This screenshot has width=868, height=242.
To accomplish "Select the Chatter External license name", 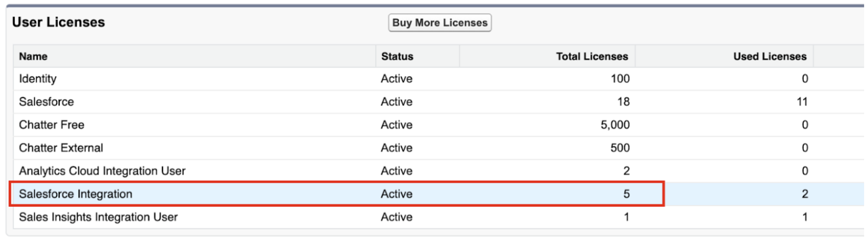I will point(61,148).
